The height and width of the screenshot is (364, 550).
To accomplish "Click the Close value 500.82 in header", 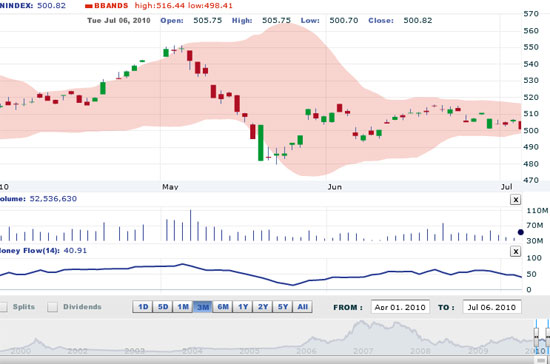I will pyautogui.click(x=418, y=20).
